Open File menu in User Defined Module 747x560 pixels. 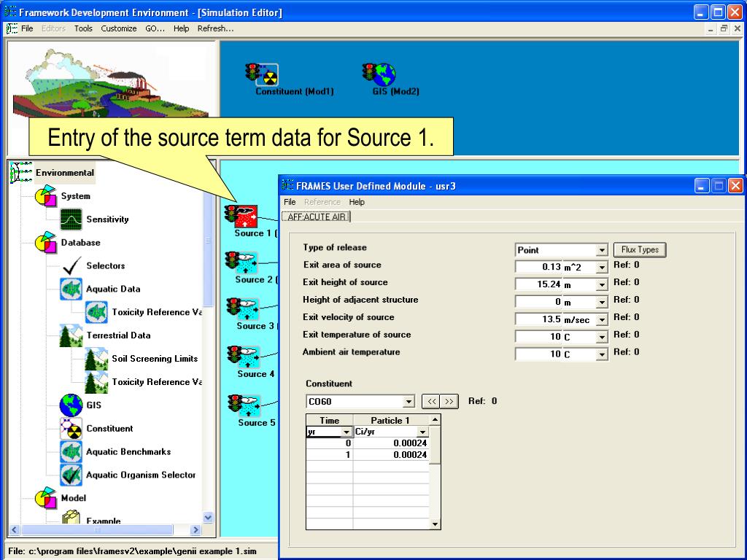click(x=290, y=202)
